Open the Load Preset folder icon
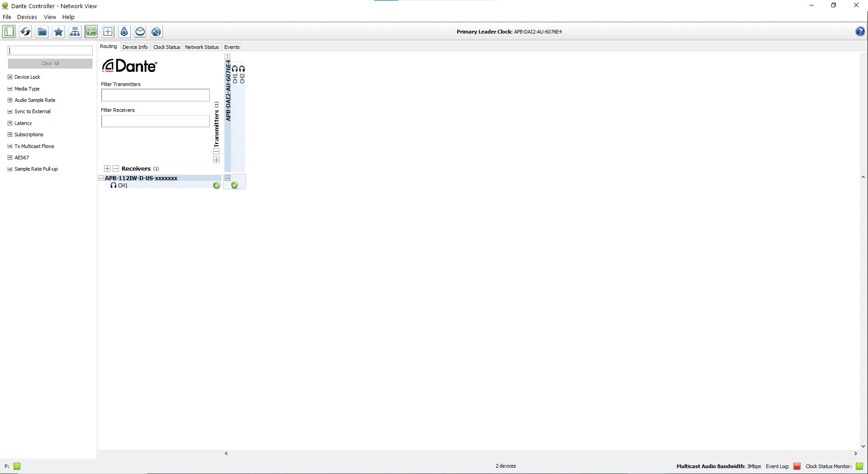The width and height of the screenshot is (868, 474). pos(42,32)
